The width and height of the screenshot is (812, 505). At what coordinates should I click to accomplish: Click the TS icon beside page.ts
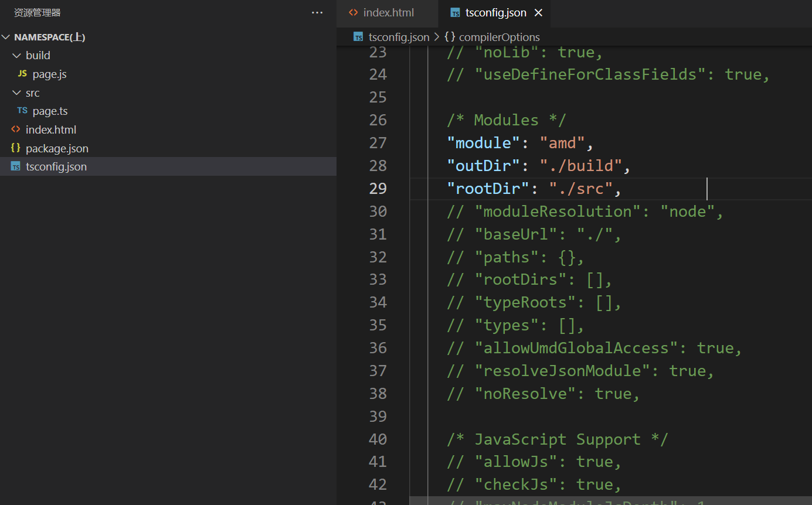pyautogui.click(x=22, y=111)
